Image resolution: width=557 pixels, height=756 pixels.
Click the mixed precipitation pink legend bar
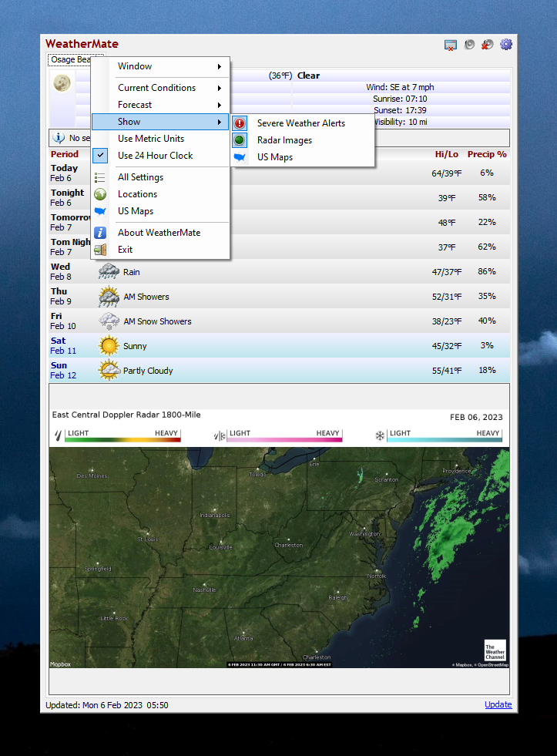(284, 440)
